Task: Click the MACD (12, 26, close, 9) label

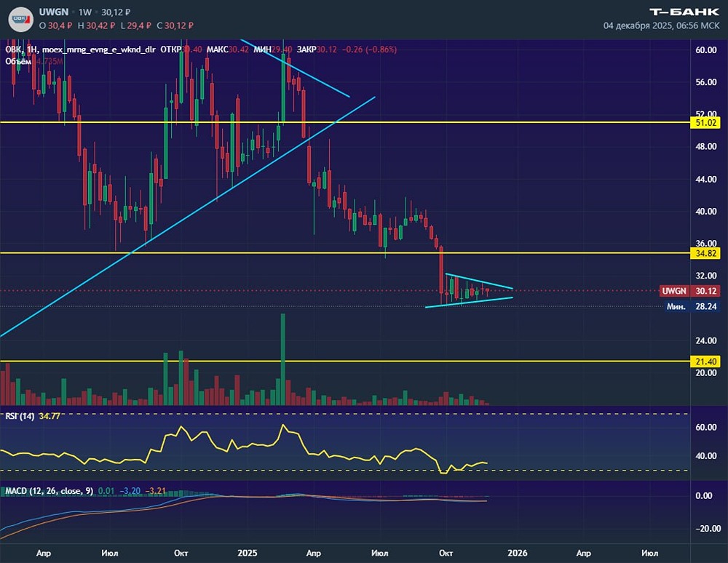Action: click(x=50, y=491)
